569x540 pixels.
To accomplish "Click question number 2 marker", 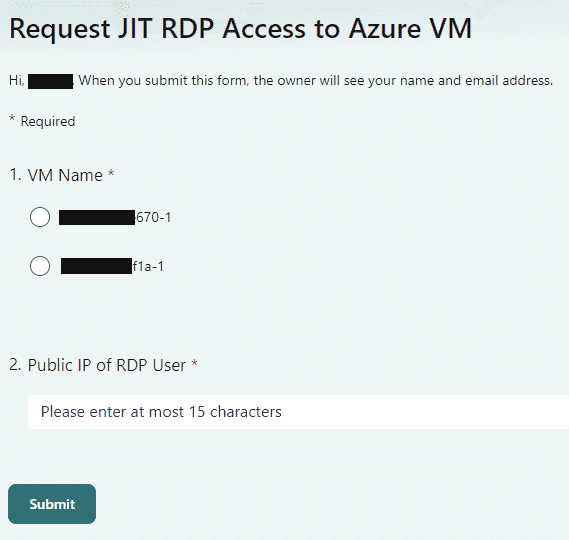I will pos(16,365).
